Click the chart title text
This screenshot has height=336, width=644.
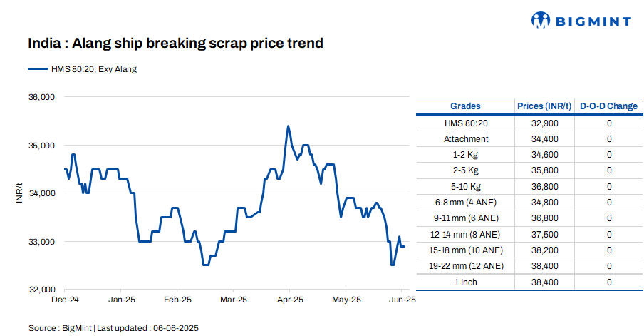click(175, 44)
